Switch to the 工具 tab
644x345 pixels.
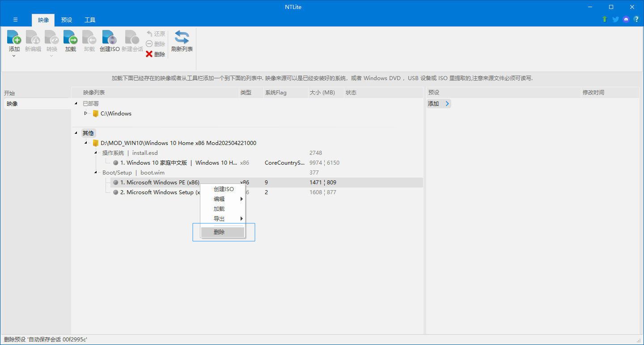(90, 20)
